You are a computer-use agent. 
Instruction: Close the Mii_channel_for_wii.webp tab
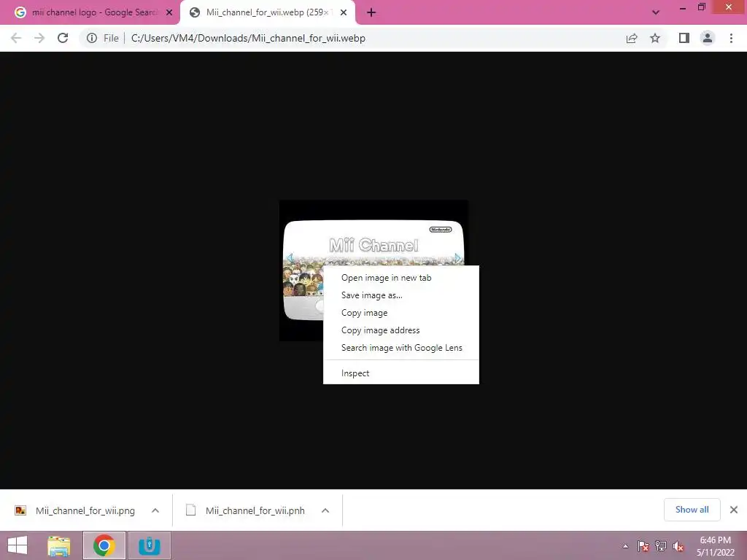(344, 12)
